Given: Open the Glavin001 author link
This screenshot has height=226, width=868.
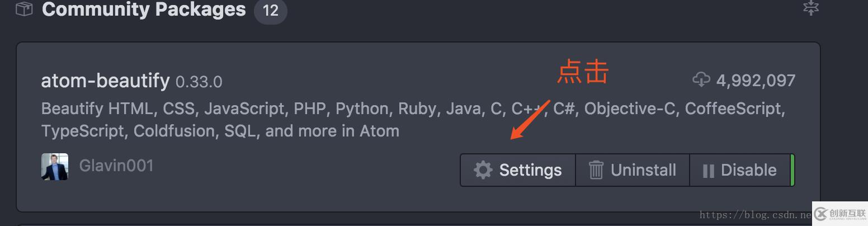Looking at the screenshot, I should 116,166.
